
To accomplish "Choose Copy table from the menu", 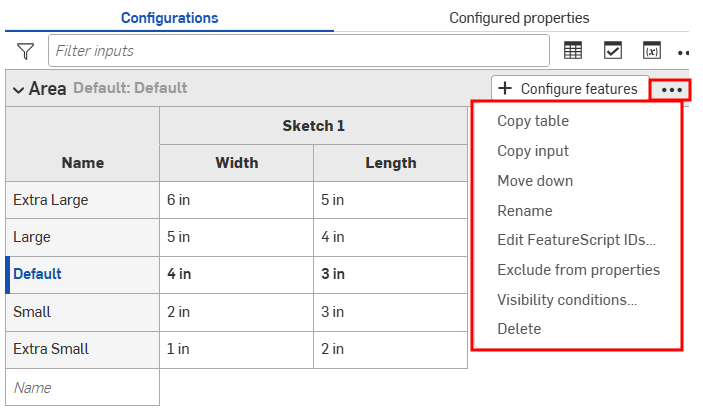I will point(532,121).
